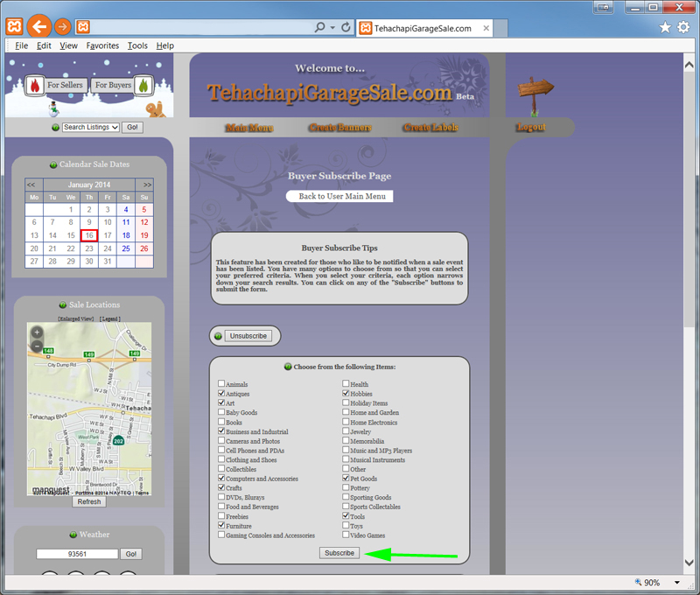Click the help icon beside Search Listings
The width and height of the screenshot is (700, 595).
55,128
